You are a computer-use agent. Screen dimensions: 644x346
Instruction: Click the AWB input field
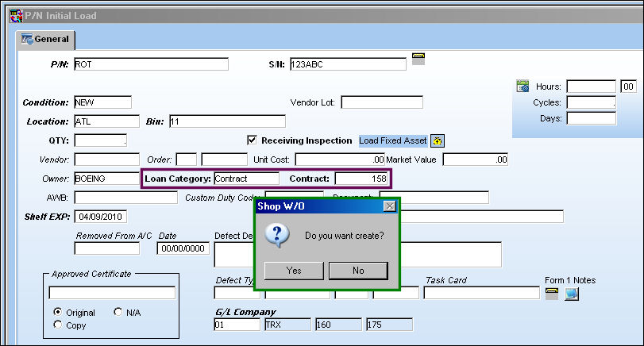point(126,198)
